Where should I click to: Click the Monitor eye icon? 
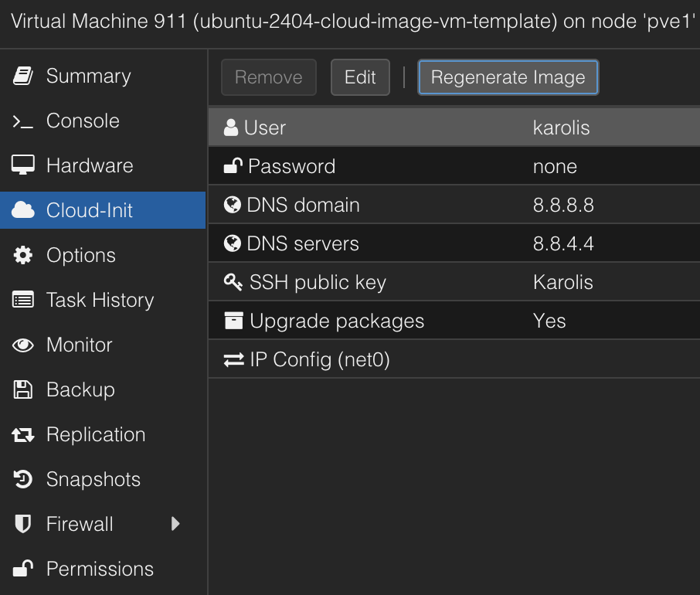23,345
